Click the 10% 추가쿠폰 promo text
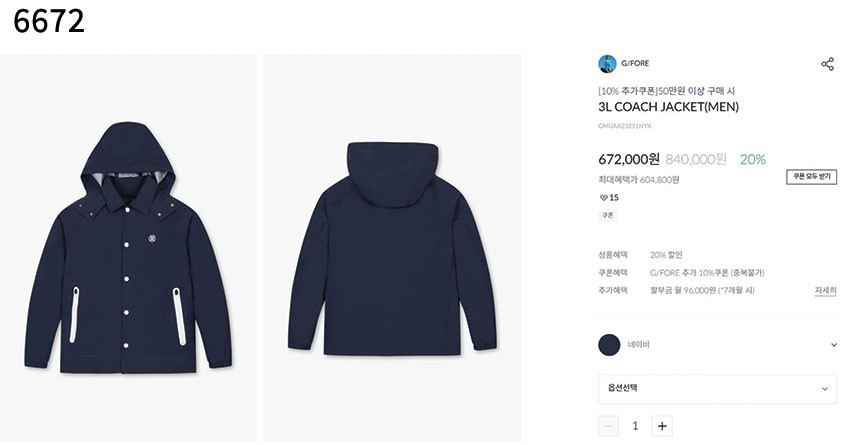 tap(628, 91)
